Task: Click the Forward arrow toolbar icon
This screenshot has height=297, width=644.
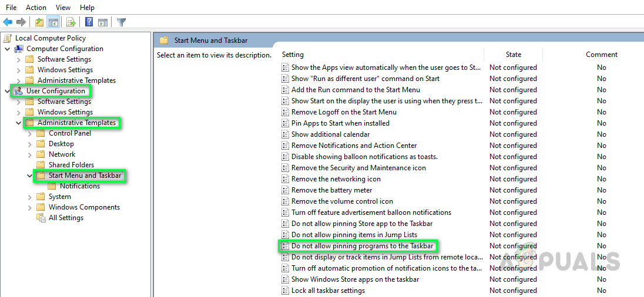Action: pyautogui.click(x=21, y=22)
